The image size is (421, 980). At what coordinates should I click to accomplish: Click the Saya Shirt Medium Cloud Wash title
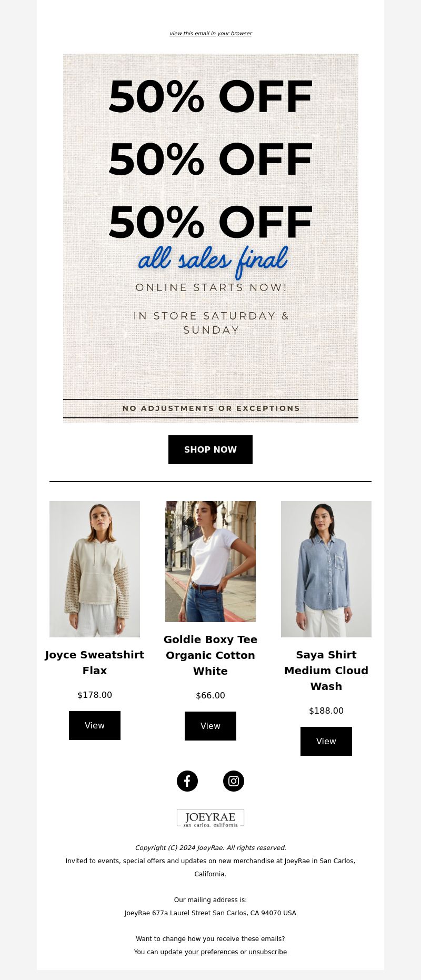(326, 671)
